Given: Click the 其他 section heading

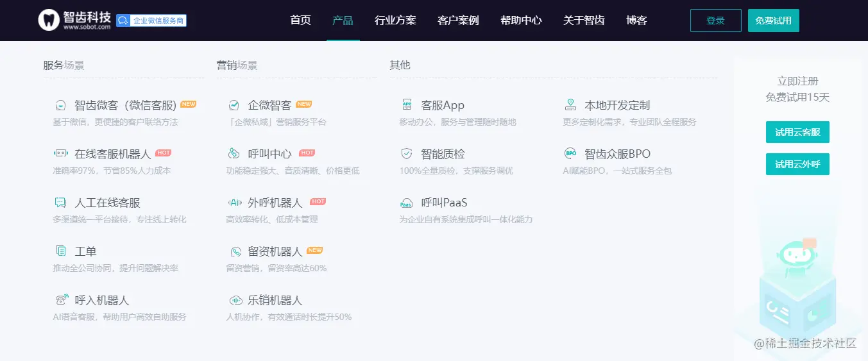Looking at the screenshot, I should pos(400,65).
